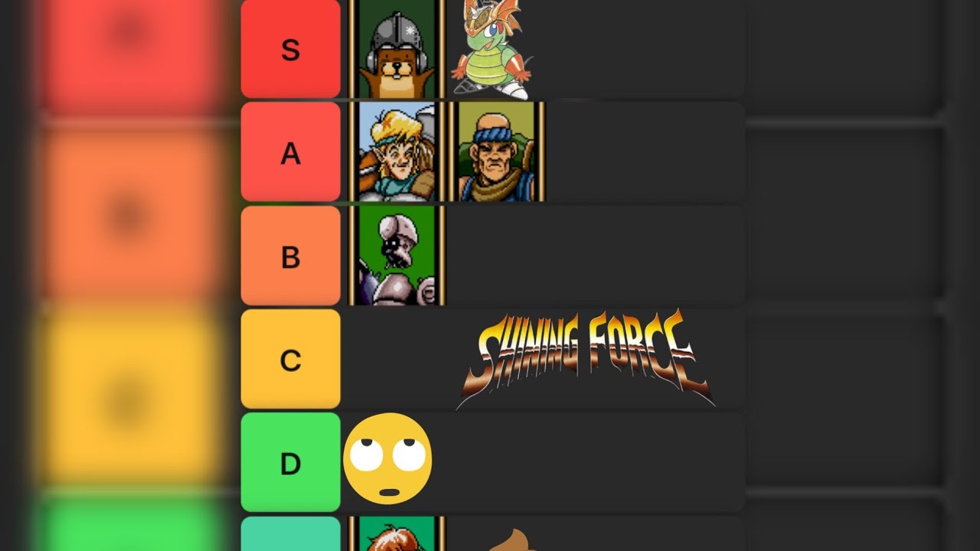
Task: Click the empty area of the C tier row
Action: [398, 359]
